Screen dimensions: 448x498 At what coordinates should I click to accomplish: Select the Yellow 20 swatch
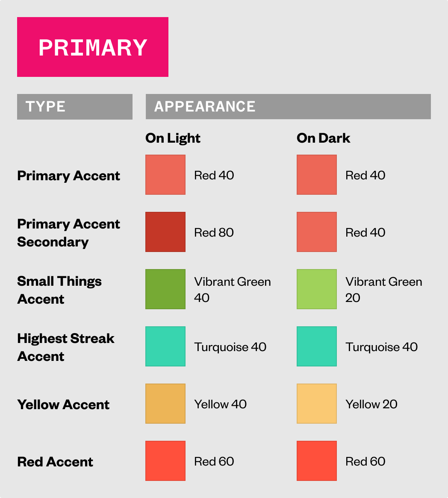coord(317,404)
